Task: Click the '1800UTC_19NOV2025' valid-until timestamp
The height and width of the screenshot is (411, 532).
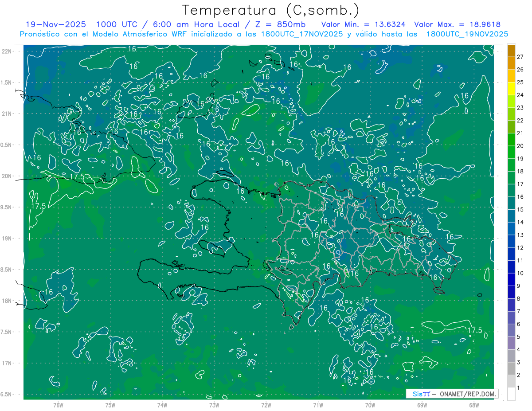Action: 467,34
